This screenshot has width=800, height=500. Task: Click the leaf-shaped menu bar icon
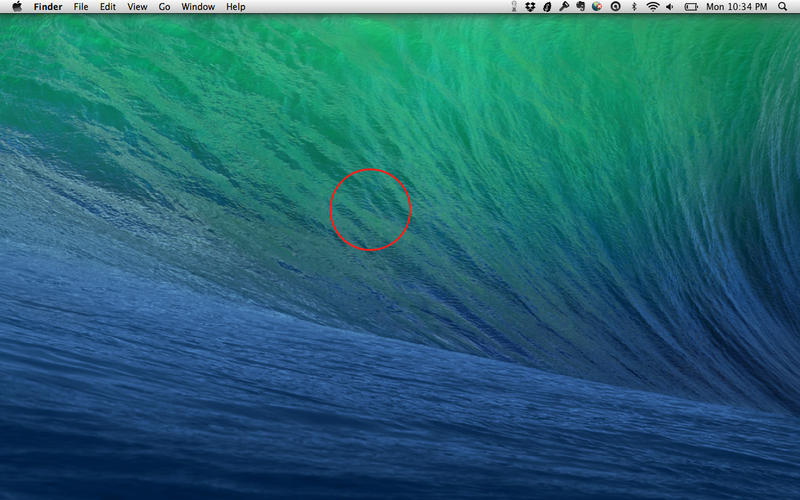[547, 7]
